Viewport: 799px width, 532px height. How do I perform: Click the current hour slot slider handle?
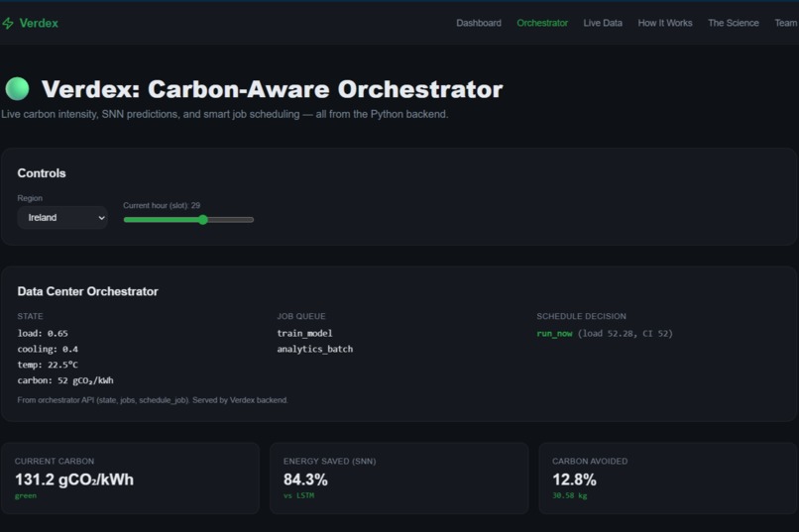[x=203, y=219]
